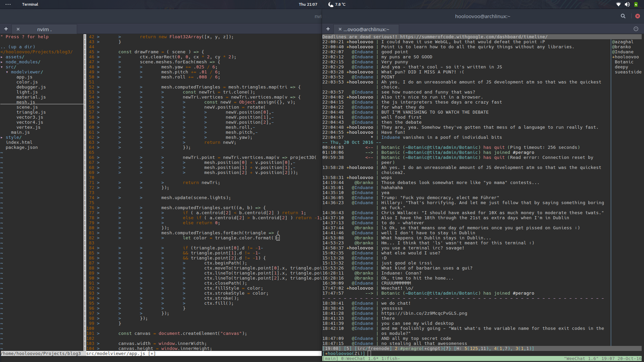Viewport: 644px width, 362px height.
Task: Open the Wi-Fi network indicator
Action: [x=618, y=4]
